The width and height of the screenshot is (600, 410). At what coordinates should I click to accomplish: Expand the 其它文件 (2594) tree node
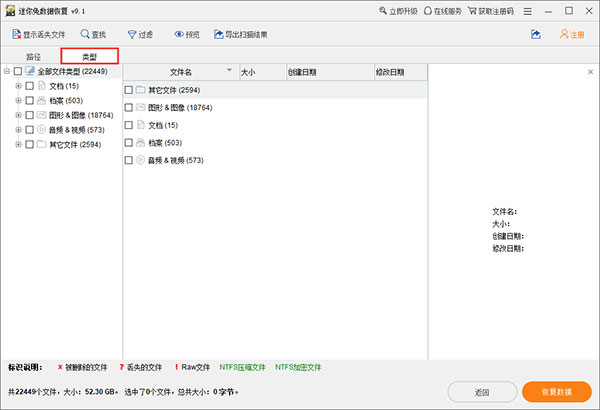[x=18, y=145]
